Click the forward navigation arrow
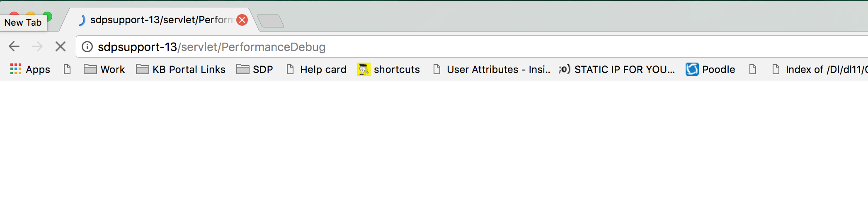This screenshot has width=868, height=199. pos(37,46)
